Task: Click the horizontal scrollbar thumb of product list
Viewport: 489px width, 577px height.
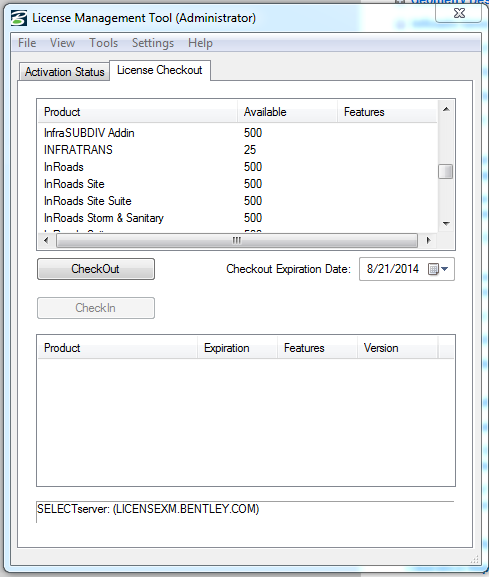Action: click(237, 241)
